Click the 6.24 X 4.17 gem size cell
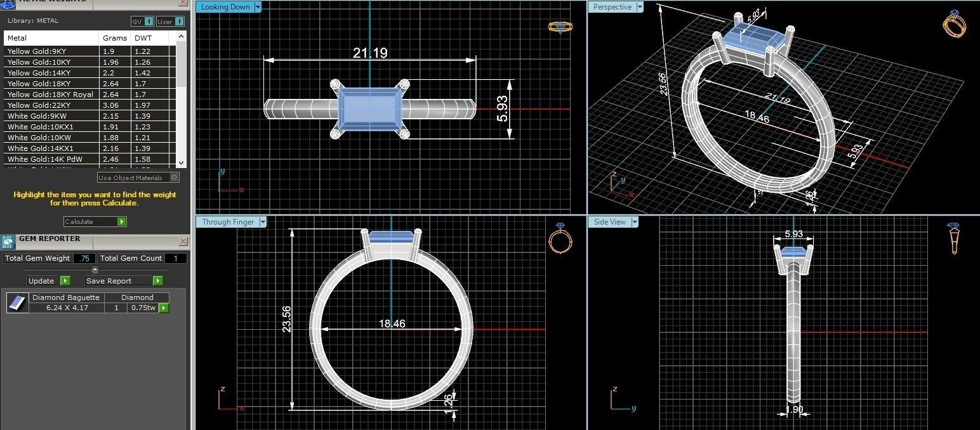Image resolution: width=980 pixels, height=430 pixels. coord(67,308)
